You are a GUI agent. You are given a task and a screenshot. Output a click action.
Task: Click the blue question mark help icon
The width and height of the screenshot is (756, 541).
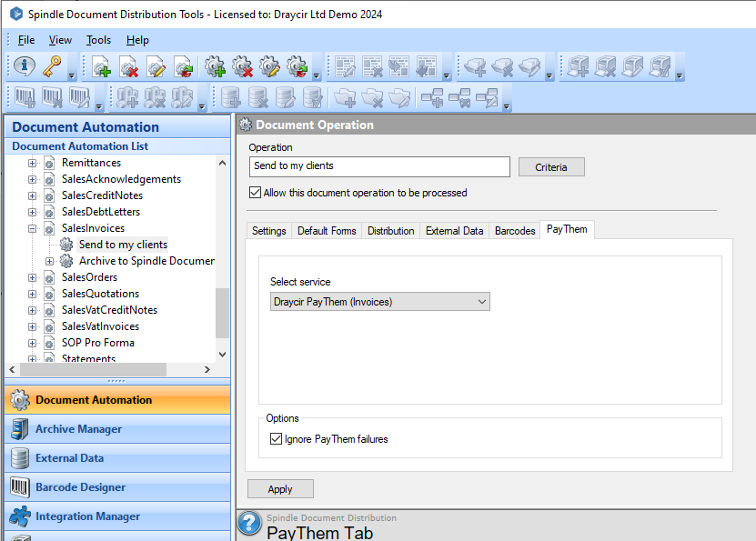tap(250, 523)
